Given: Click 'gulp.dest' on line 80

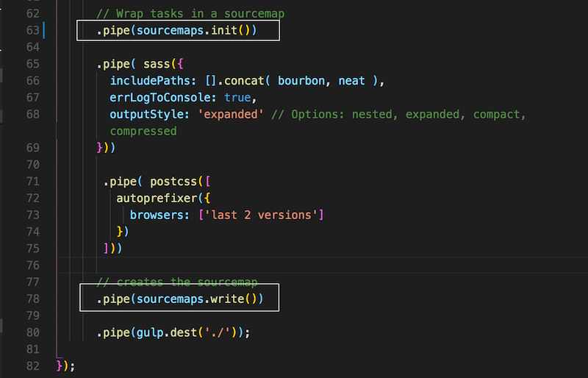Looking at the screenshot, I should click(x=167, y=333).
